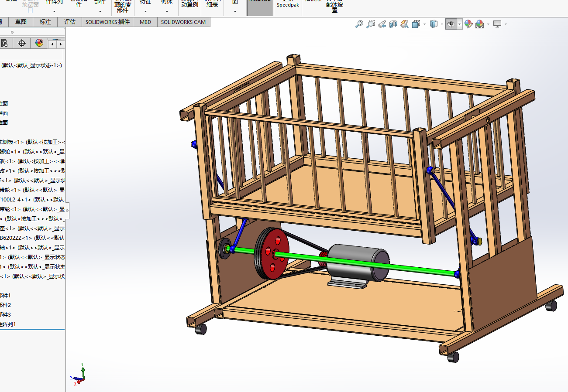Click the DisplayManager color ball tab icon
Screen dimensions: 568x392
click(x=39, y=43)
